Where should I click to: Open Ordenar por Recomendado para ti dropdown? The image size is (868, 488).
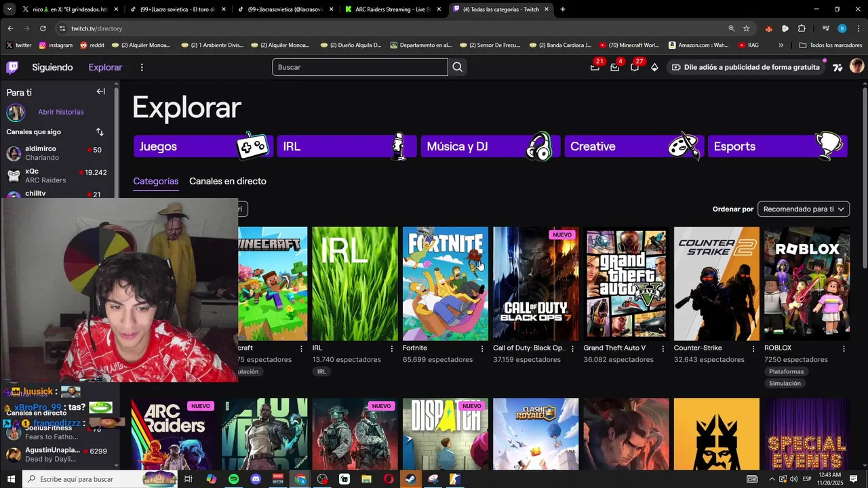coord(804,209)
